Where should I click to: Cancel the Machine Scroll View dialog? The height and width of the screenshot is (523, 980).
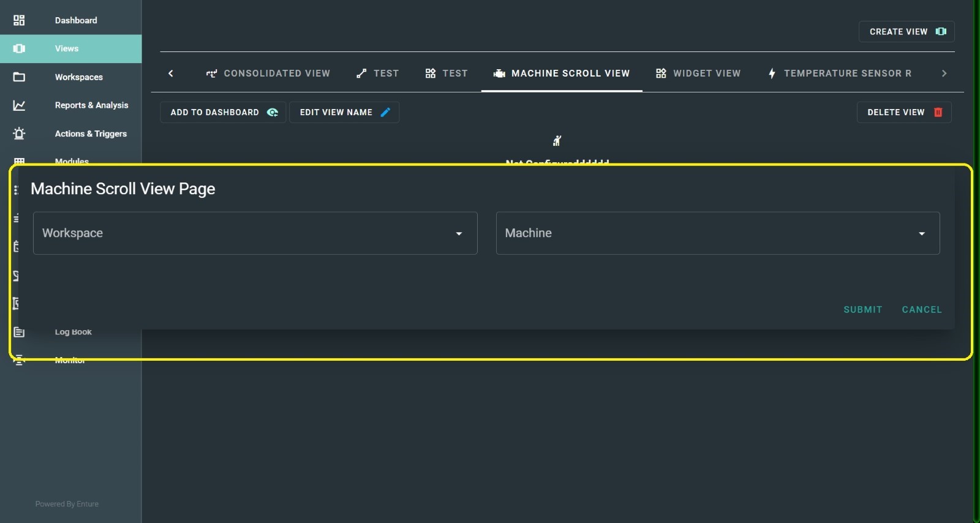[x=921, y=310]
